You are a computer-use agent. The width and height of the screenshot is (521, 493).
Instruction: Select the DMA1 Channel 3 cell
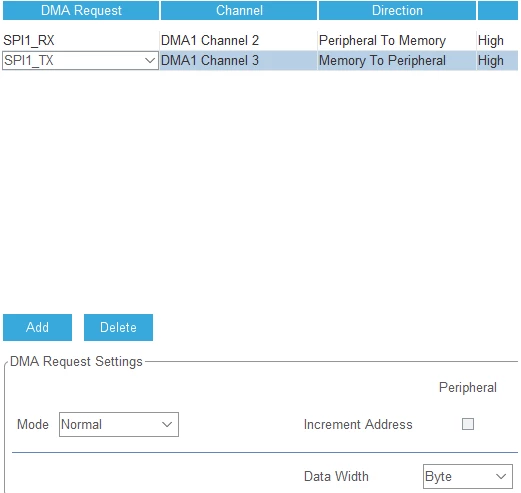[x=238, y=60]
